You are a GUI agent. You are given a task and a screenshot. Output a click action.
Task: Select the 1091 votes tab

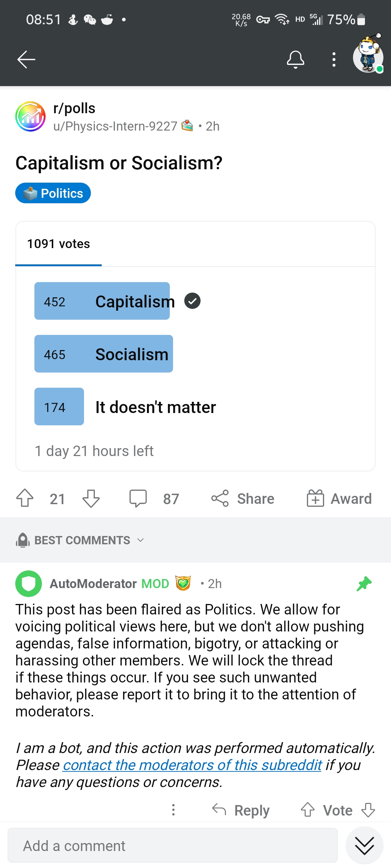tap(58, 244)
